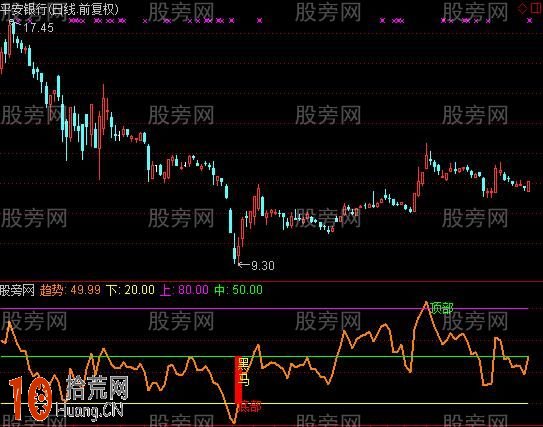Click the 上: 80.00 indicator label
This screenshot has width=543, height=427.
click(184, 290)
